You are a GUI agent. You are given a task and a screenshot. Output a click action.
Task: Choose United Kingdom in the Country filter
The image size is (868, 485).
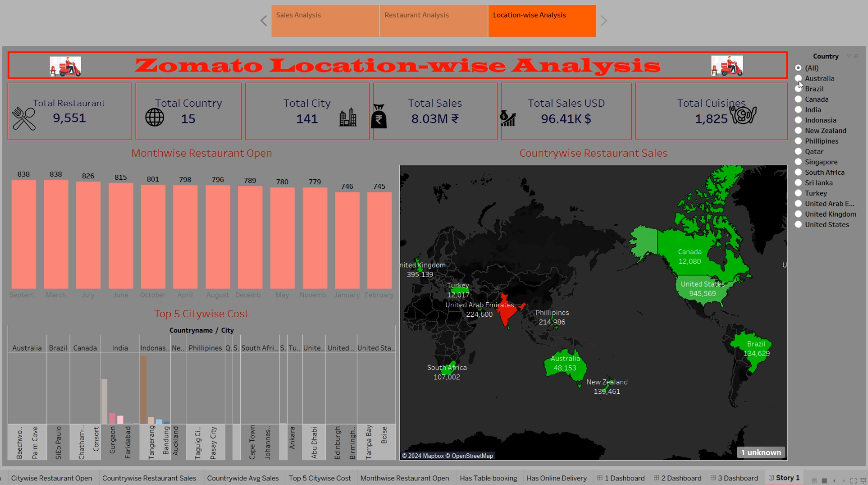pyautogui.click(x=798, y=214)
